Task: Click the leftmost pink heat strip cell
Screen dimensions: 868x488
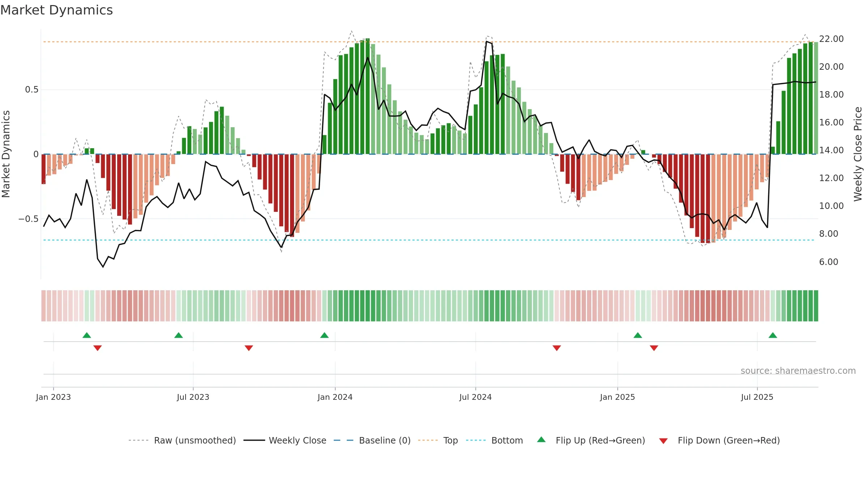Action: 43,306
